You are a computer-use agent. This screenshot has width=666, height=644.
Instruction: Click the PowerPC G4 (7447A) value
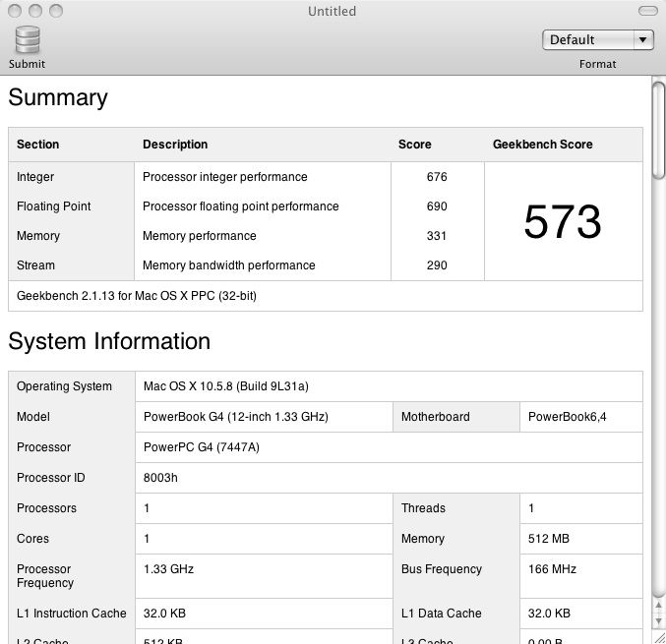point(202,447)
